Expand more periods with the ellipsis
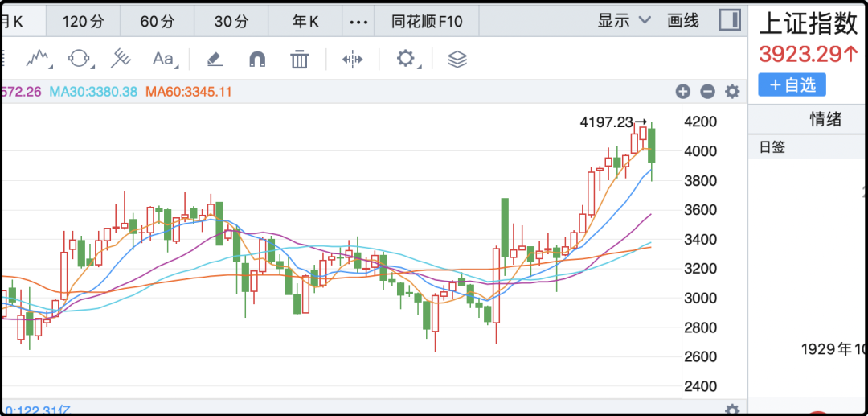868x416 pixels. point(358,22)
